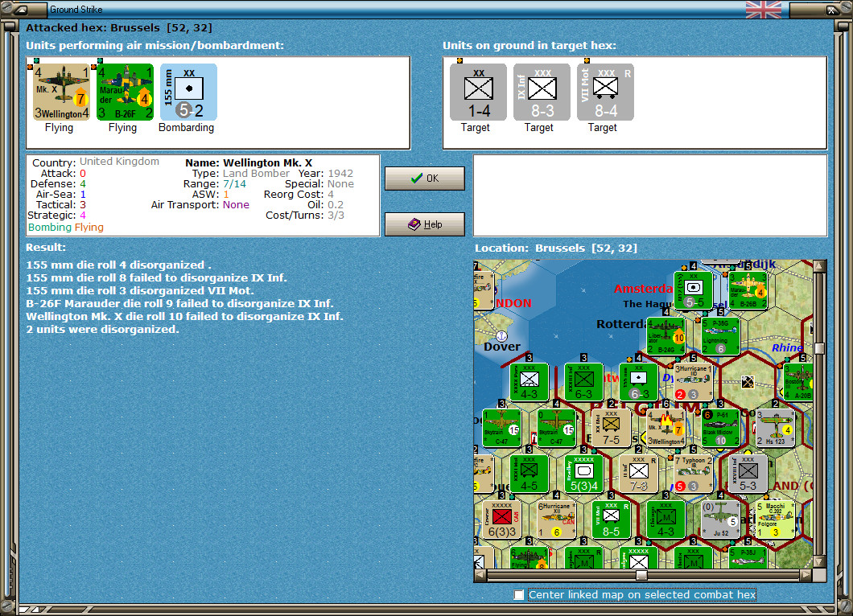Click the P-38G Lightning counter on map
The width and height of the screenshot is (853, 616).
[721, 336]
